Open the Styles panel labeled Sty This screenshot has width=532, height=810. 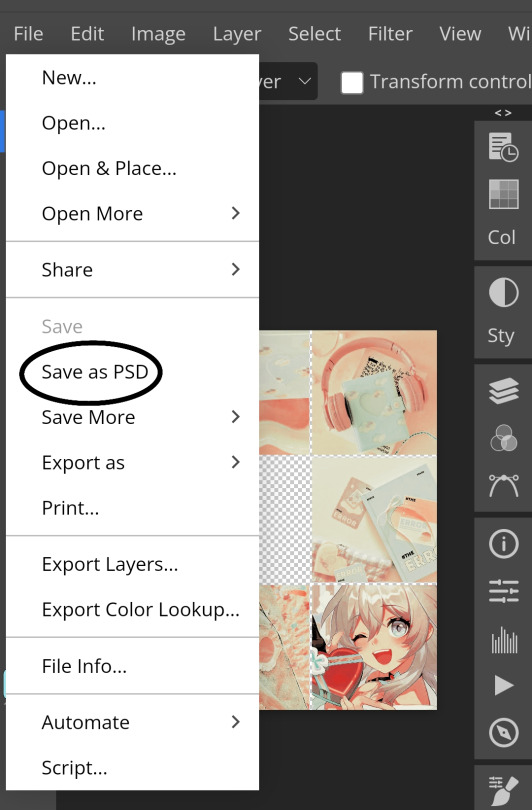[501, 336]
